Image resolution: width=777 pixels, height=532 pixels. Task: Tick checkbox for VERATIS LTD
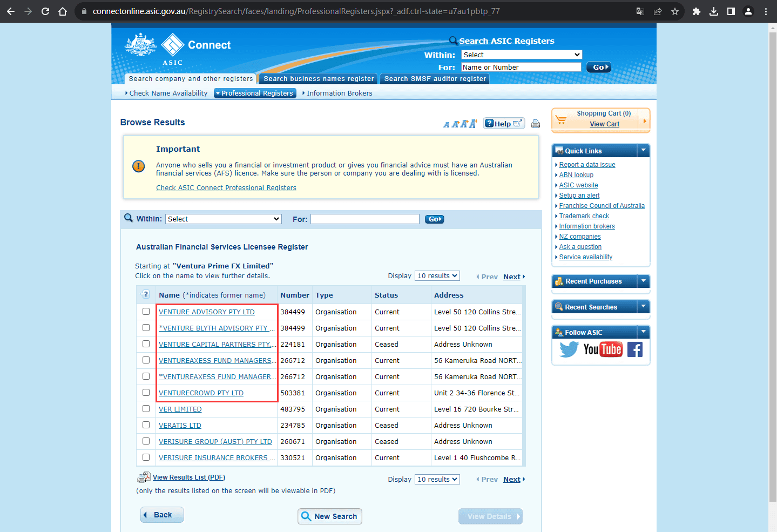point(146,425)
